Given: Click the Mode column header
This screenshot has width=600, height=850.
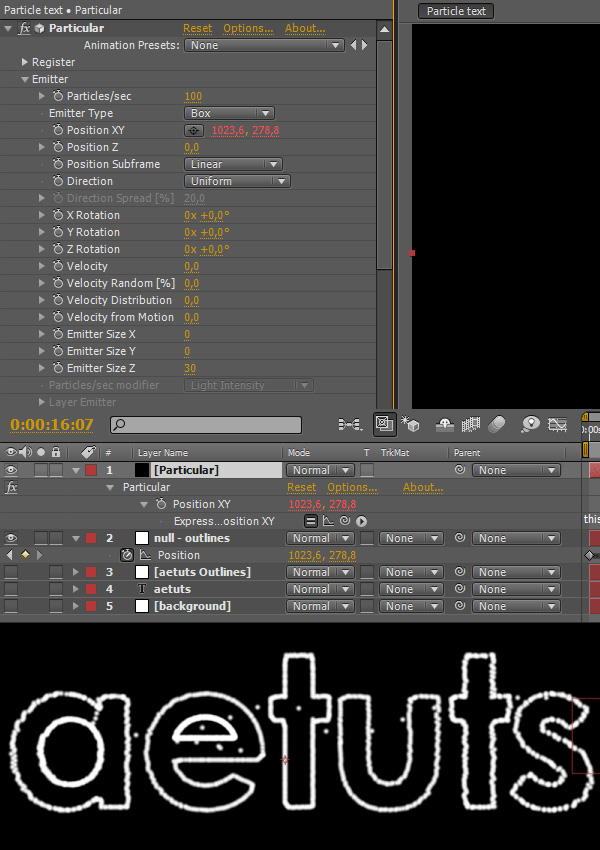Looking at the screenshot, I should 299,453.
